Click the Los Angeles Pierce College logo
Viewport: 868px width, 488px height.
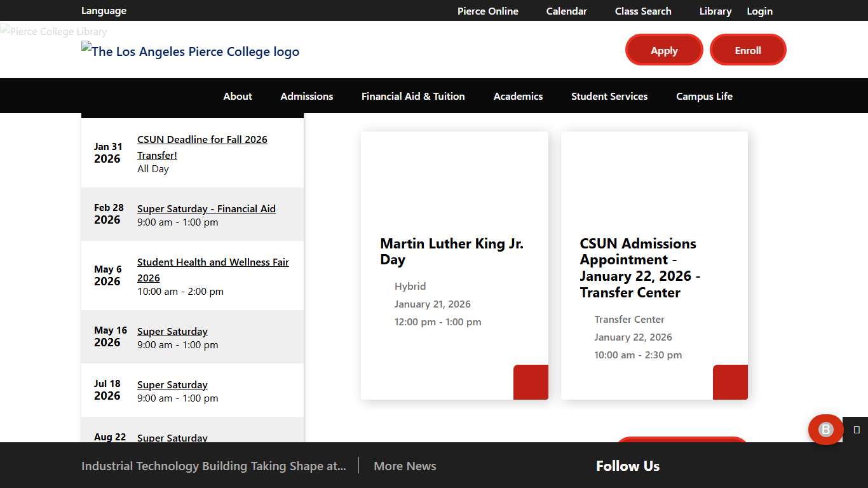point(190,51)
